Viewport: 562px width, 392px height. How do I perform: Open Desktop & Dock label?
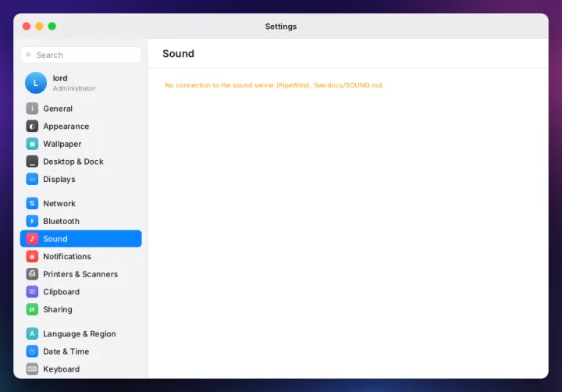tap(73, 162)
